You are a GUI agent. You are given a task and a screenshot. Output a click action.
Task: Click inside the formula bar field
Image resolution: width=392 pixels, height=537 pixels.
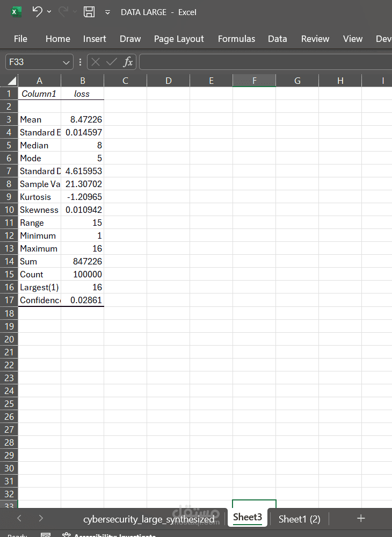point(265,62)
